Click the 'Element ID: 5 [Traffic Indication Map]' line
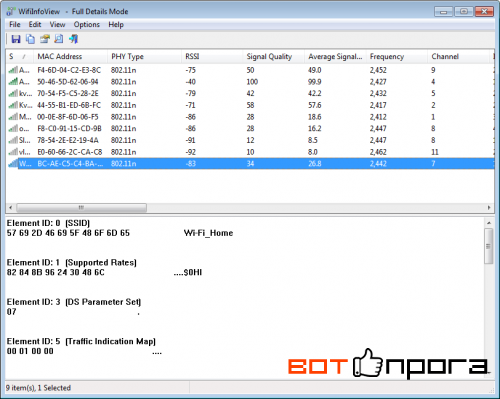This screenshot has height=399, width=500. pos(81,341)
